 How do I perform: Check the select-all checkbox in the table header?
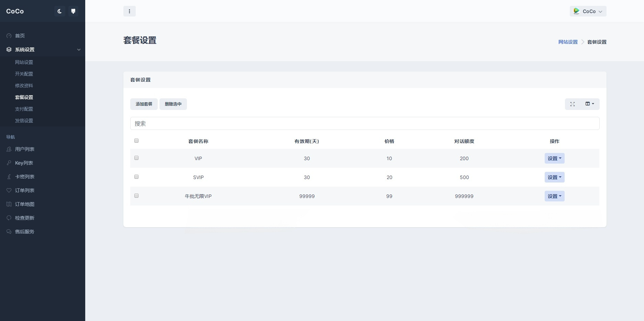136,141
